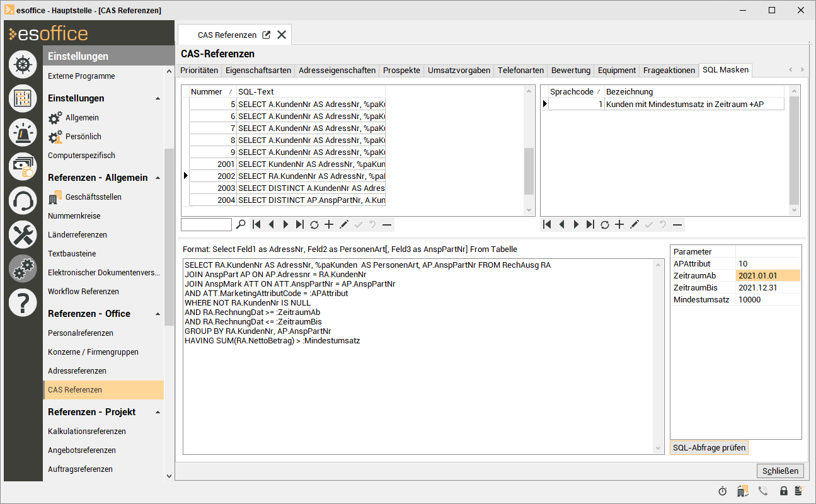
Task: Remove Bezeichnung entry with minus icon
Action: click(677, 224)
